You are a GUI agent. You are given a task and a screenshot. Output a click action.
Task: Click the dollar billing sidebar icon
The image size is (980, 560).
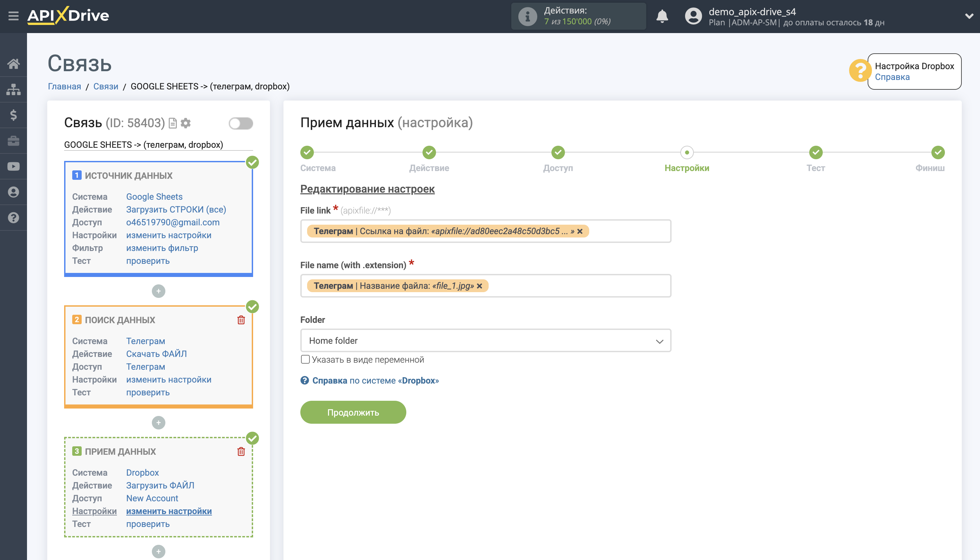pos(13,115)
